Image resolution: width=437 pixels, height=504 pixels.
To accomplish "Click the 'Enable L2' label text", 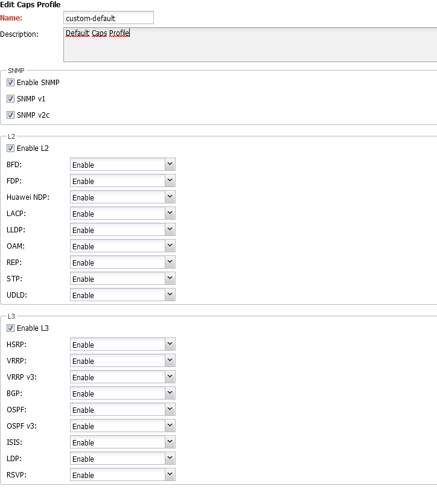I will 33,148.
